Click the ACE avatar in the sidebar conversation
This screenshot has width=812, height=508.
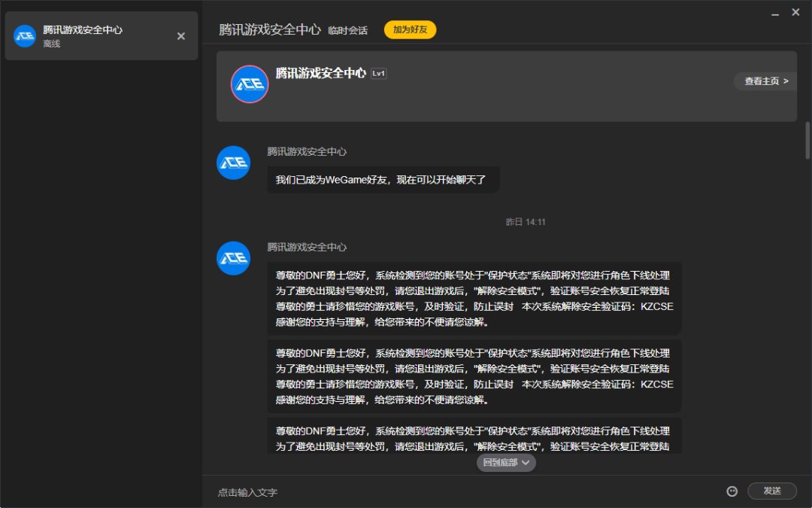point(24,36)
